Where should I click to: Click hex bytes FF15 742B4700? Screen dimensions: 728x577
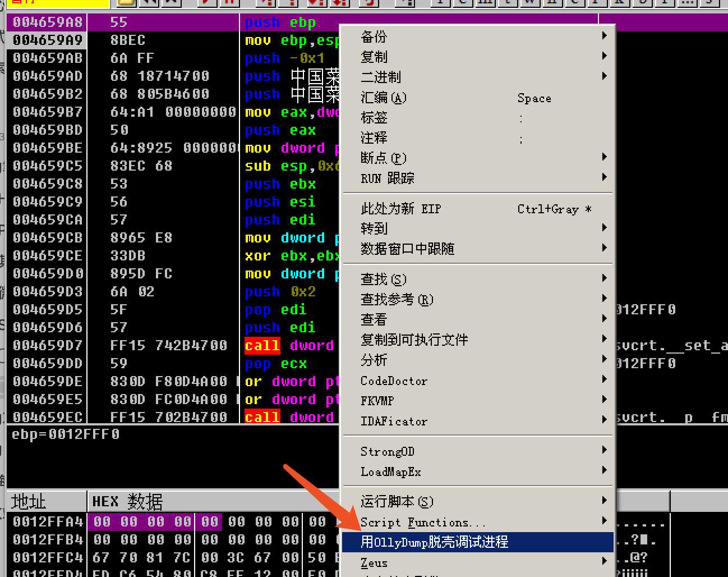click(169, 346)
